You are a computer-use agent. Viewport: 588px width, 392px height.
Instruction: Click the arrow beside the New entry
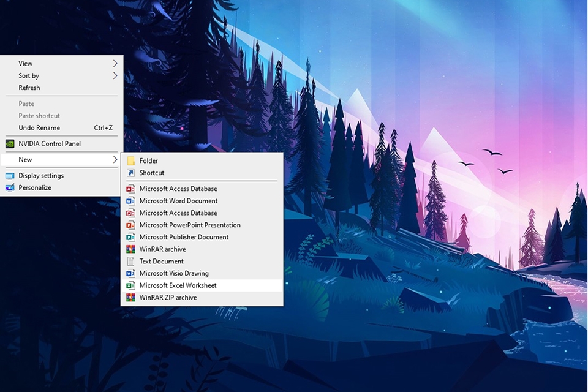pos(115,160)
